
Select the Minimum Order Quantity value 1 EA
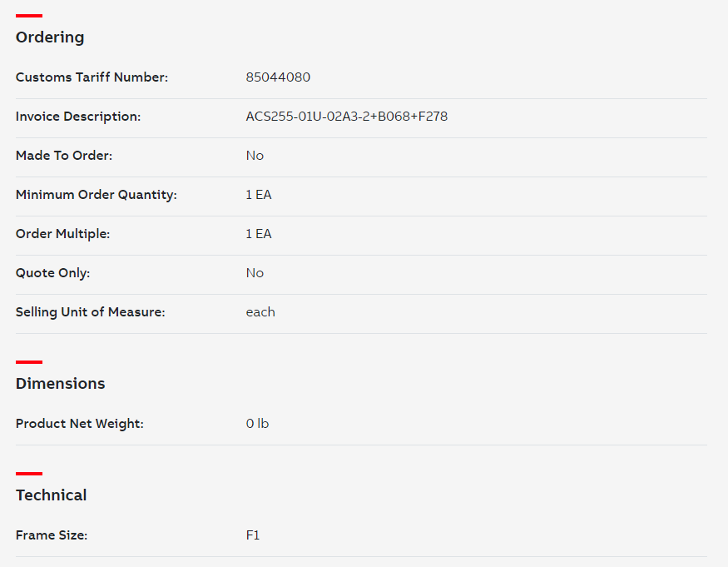coord(258,195)
